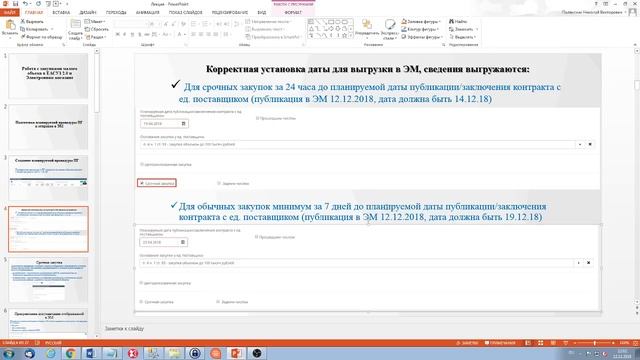Open the ФАЙЛ tab
Screen dimensions: 640x360
point(9,12)
